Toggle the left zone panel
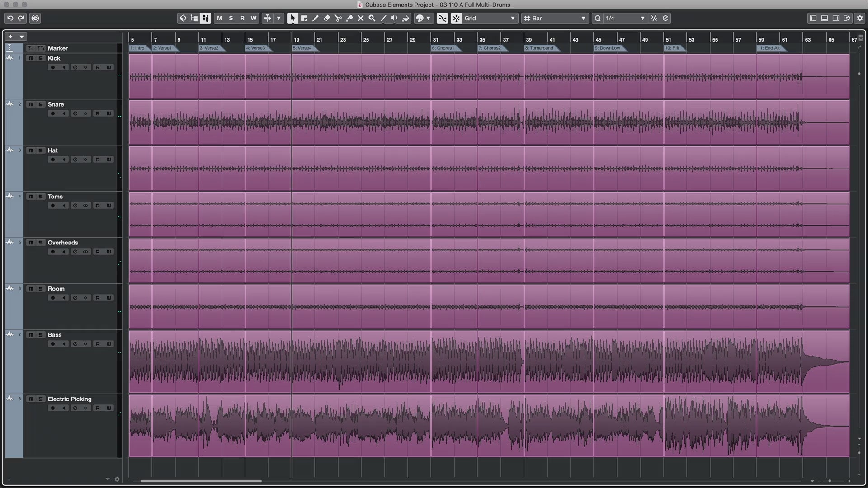The height and width of the screenshot is (488, 868). (x=813, y=18)
